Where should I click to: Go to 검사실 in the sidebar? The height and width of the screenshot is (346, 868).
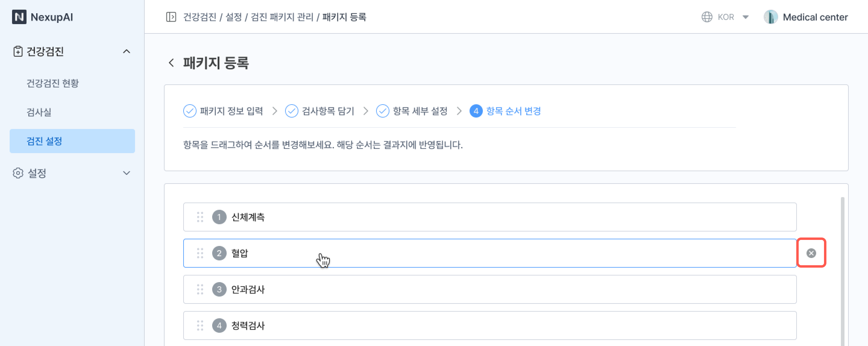[x=39, y=112]
